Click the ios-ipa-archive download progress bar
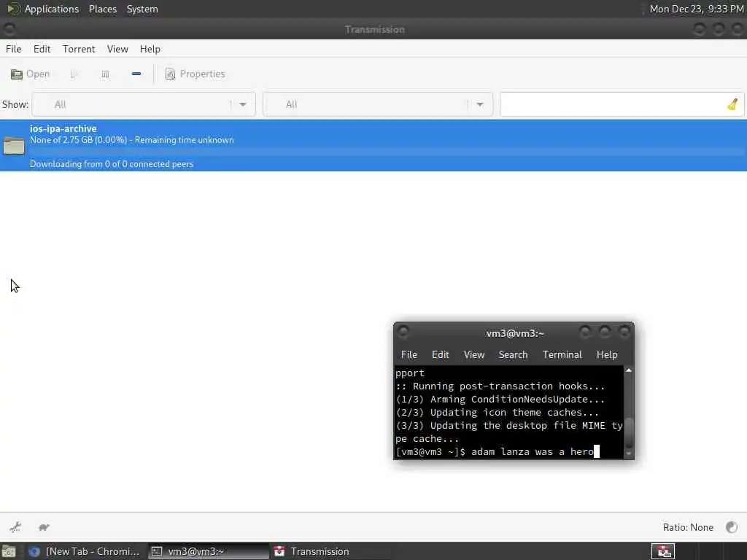 387,152
